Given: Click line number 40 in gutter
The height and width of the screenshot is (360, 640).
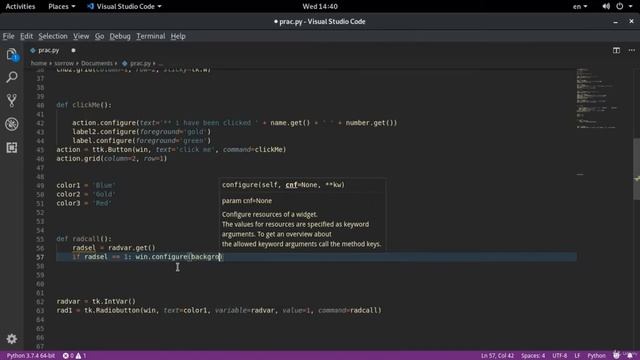Looking at the screenshot, I should tap(40, 105).
